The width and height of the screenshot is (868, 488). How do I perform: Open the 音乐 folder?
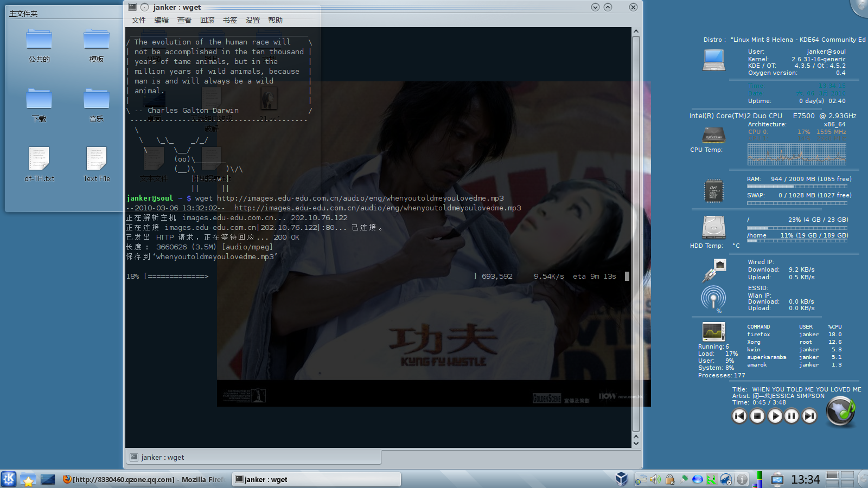click(97, 106)
